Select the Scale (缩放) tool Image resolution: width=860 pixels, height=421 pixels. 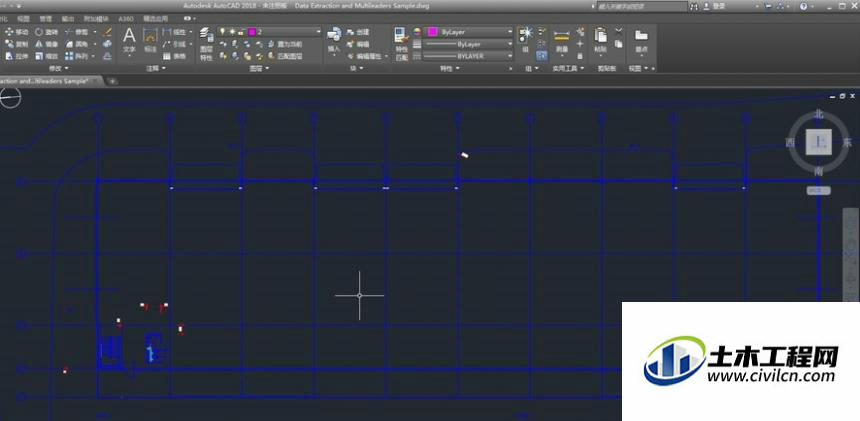[47, 56]
